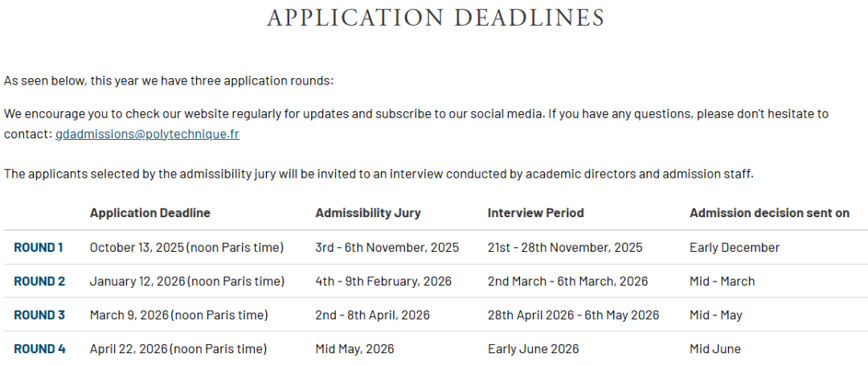The image size is (868, 366).
Task: Click the gdadmissions@polytechnique.fr email link
Action: tap(147, 134)
